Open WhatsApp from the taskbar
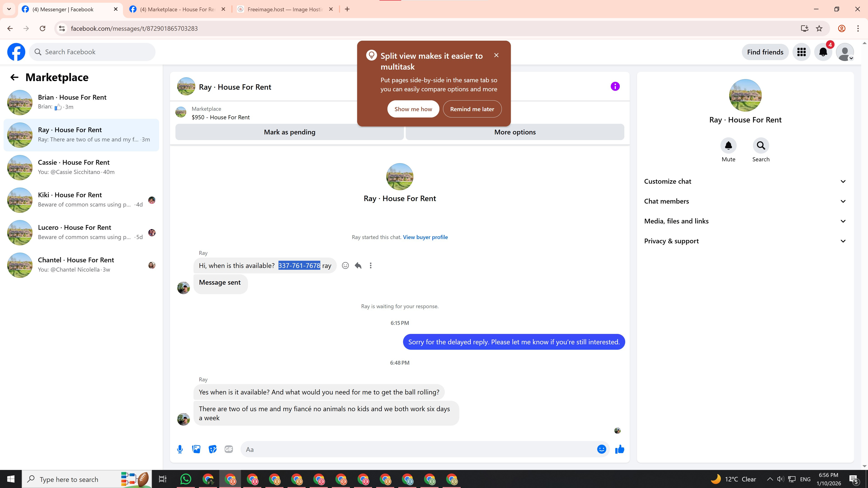The image size is (868, 488). [x=186, y=479]
